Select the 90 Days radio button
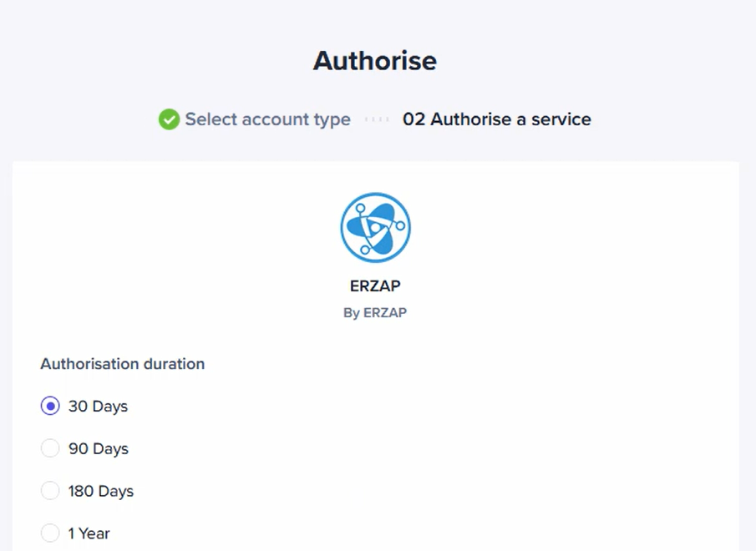Screen dimensions: 756x551 click(50, 448)
